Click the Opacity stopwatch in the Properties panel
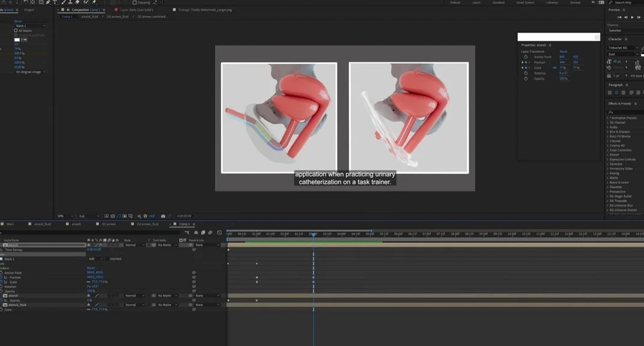Image resolution: width=644 pixels, height=346 pixels. point(526,79)
